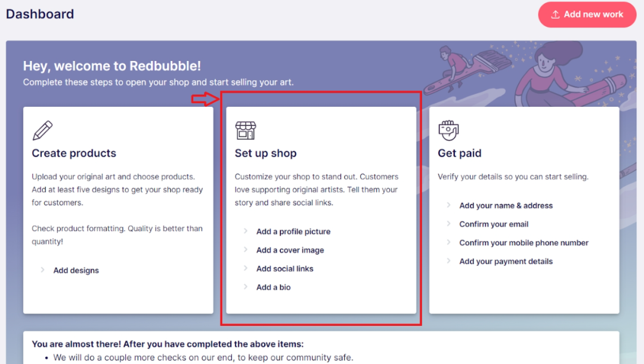Click the upload icon in Add new work
644x364 pixels.
pyautogui.click(x=555, y=14)
